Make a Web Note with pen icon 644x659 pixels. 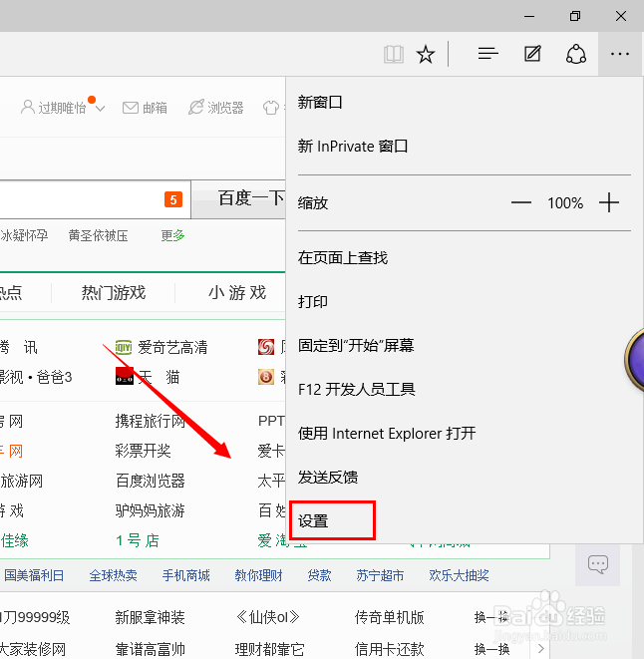pos(532,54)
